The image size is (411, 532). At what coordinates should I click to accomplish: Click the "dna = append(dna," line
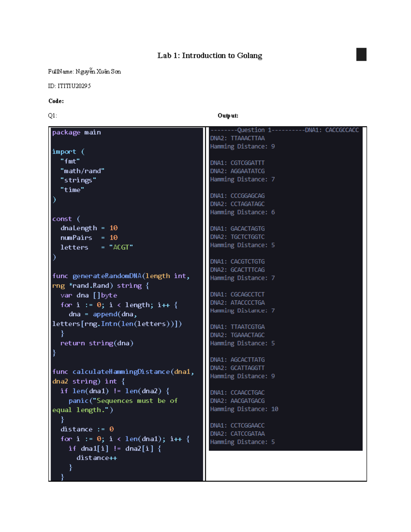coord(103,314)
